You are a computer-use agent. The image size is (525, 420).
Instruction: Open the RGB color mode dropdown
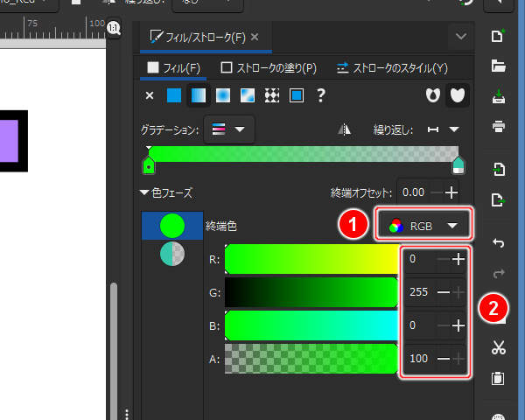(x=424, y=225)
